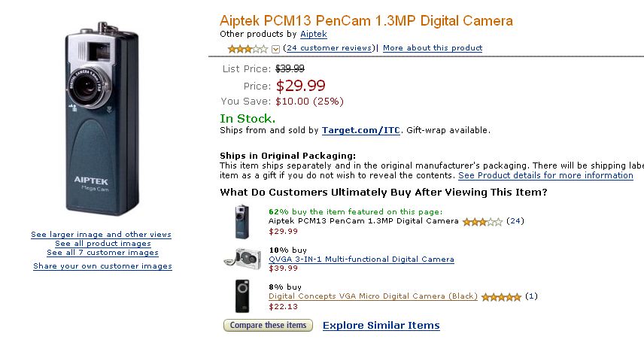The image size is (644, 343).
Task: Click the main Aiptek camera product image
Action: 102,119
